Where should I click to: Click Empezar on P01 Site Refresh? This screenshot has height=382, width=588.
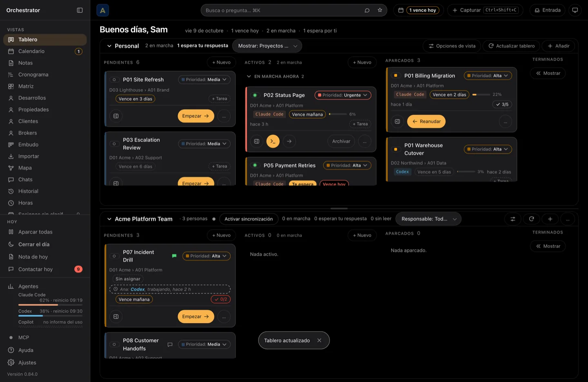point(196,116)
